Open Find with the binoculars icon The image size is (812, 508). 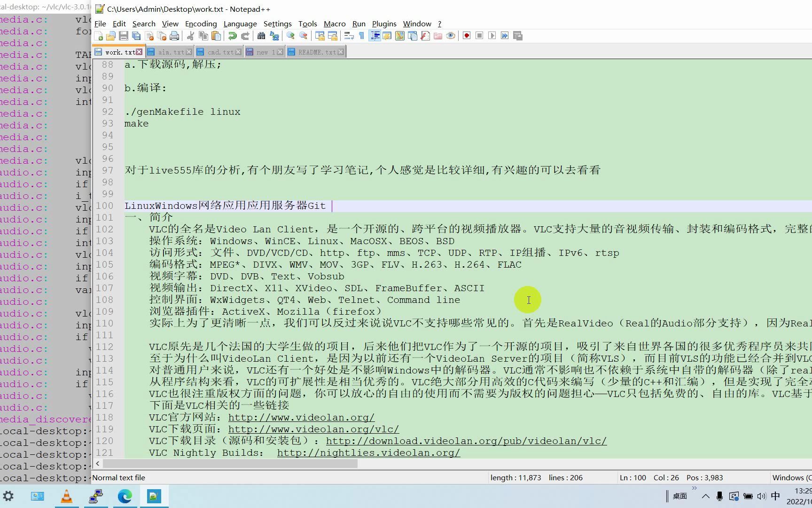(x=261, y=36)
